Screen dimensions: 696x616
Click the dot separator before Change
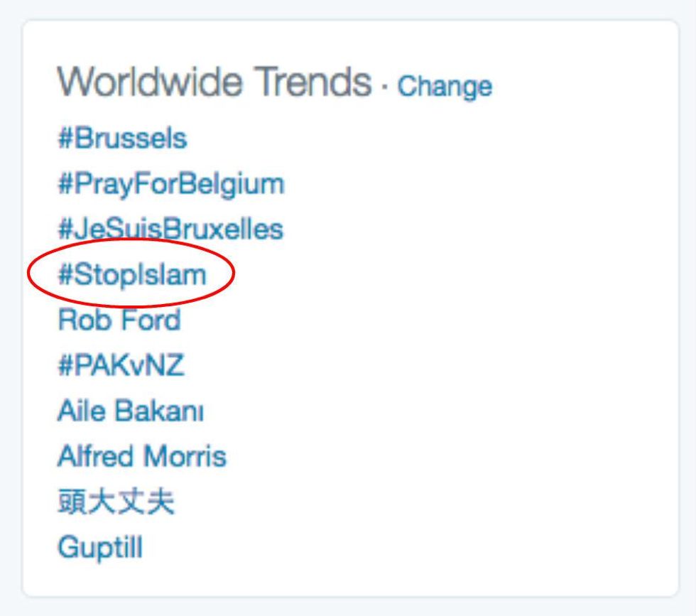click(384, 86)
